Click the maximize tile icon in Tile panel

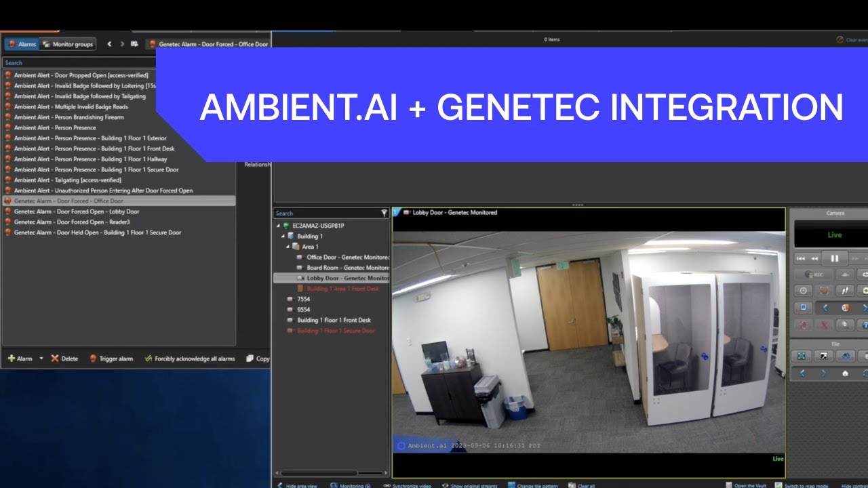(824, 356)
